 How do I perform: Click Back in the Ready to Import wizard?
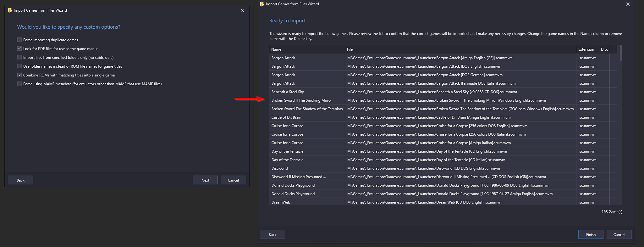click(272, 234)
